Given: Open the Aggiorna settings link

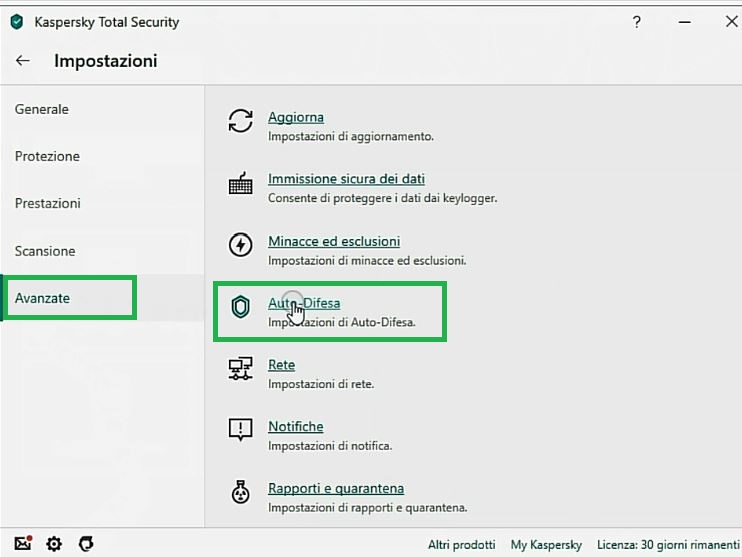Looking at the screenshot, I should point(296,117).
